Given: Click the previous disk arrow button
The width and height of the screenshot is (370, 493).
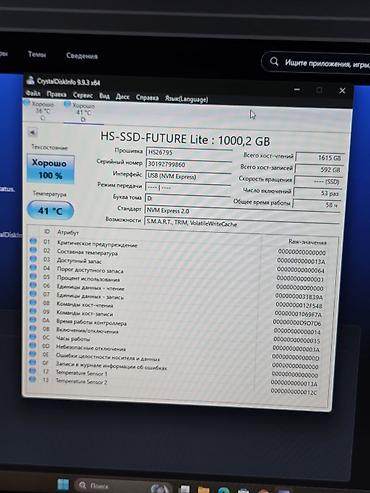Looking at the screenshot, I should pos(32,132).
